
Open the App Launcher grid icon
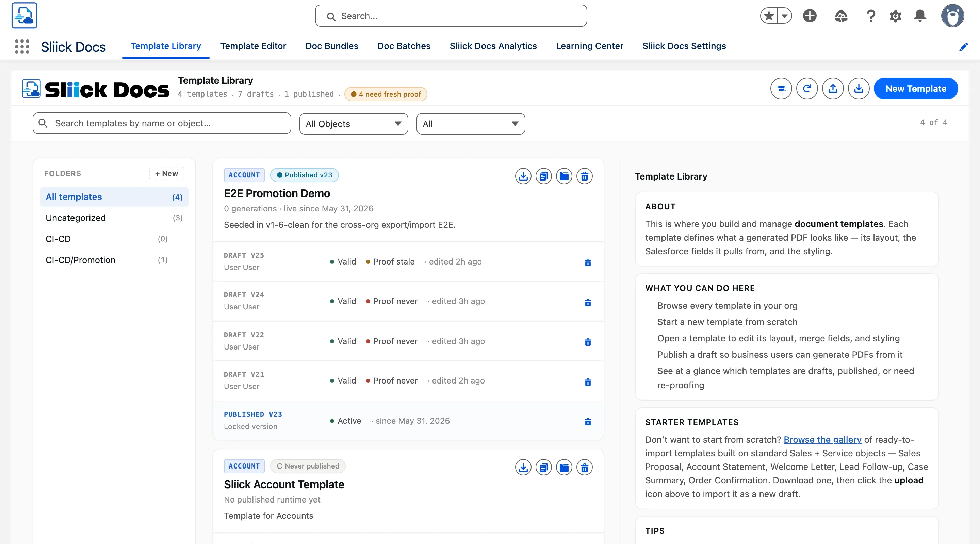22,46
